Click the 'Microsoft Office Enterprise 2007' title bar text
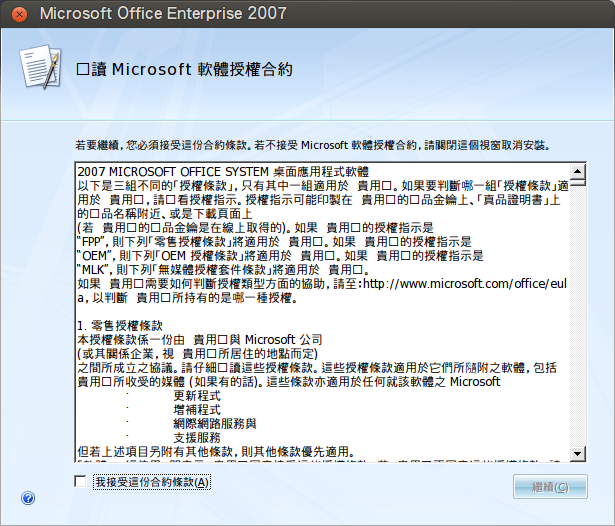Screen dimensions: 615x526 [163, 13]
